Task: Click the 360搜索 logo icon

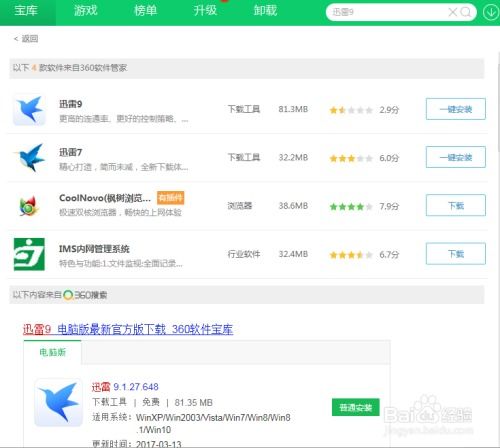Action: (68, 295)
